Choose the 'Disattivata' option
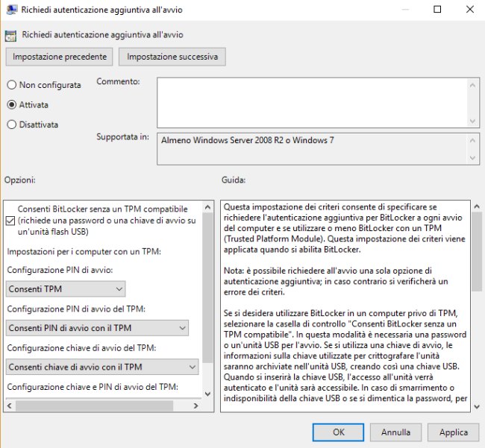Image resolution: width=485 pixels, height=448 pixels. 11,124
